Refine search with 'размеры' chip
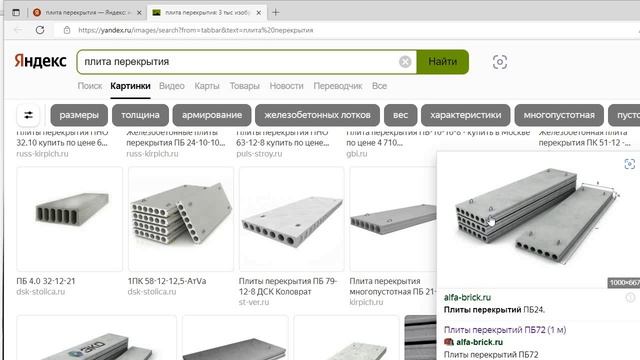Image resolution: width=640 pixels, height=360 pixels. pos(79,115)
